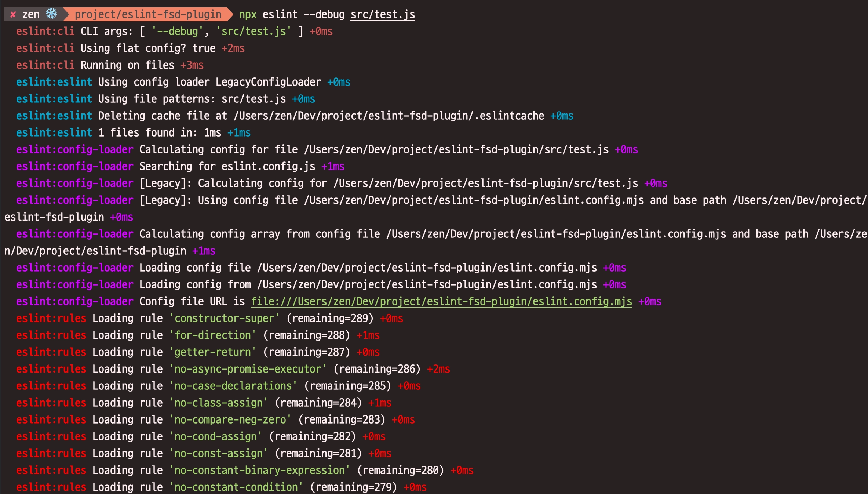Click rule name 'for-direction'
Screen dimensions: 868x494
[x=212, y=335]
